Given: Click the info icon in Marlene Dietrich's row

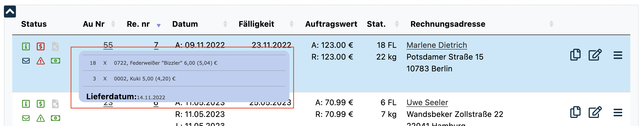Looking at the screenshot, I should (x=26, y=46).
